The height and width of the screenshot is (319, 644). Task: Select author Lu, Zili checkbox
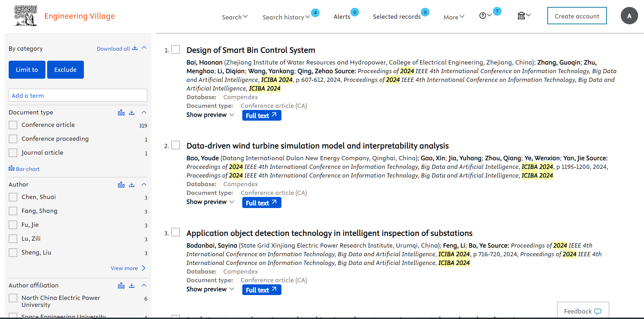pyautogui.click(x=13, y=239)
